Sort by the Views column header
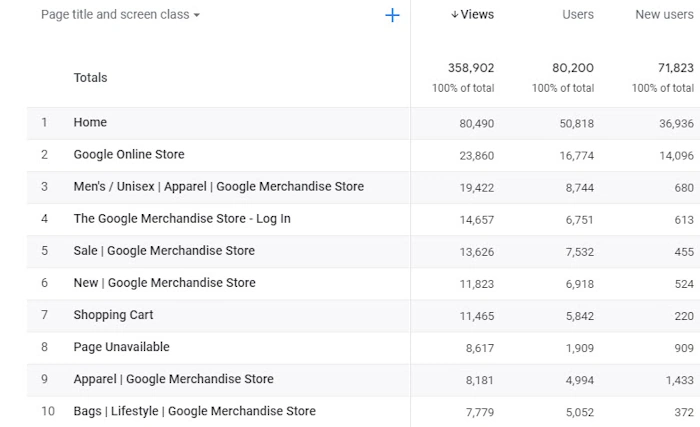 click(x=472, y=15)
